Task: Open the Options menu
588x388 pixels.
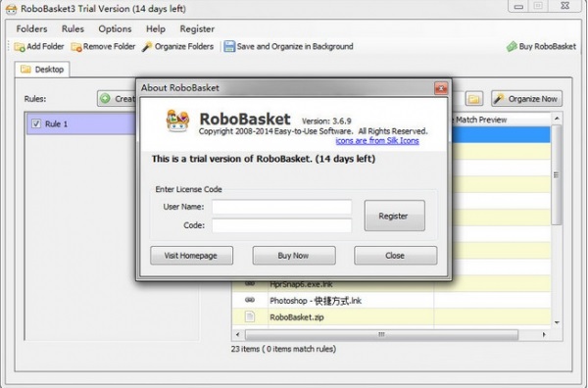Action: click(x=115, y=28)
